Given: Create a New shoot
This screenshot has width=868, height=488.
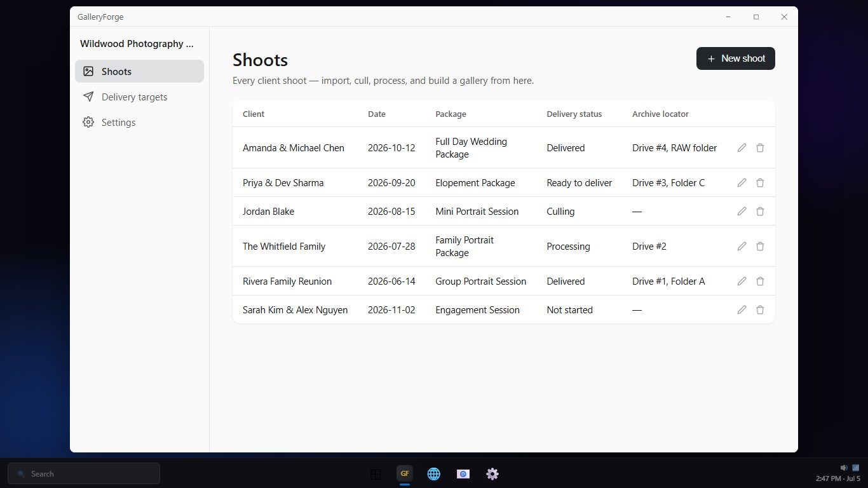Looking at the screenshot, I should coord(735,58).
